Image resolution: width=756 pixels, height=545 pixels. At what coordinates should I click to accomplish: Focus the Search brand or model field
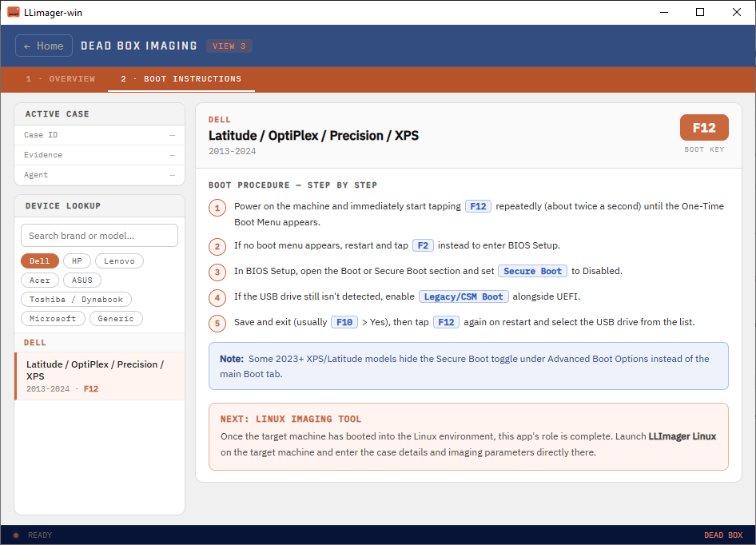point(99,236)
